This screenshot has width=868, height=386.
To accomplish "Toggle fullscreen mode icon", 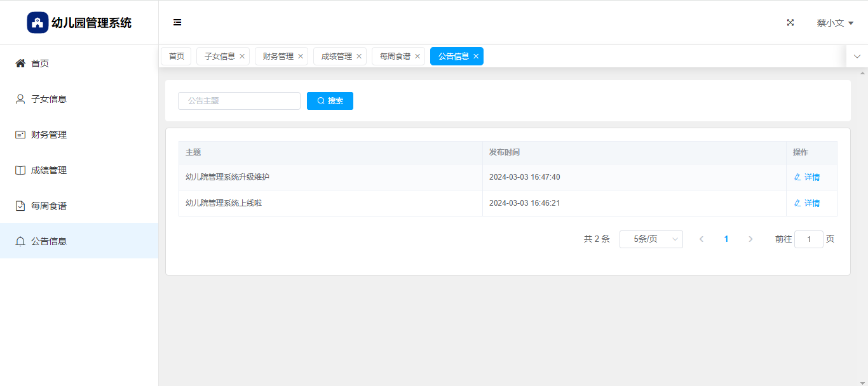I will 790,22.
